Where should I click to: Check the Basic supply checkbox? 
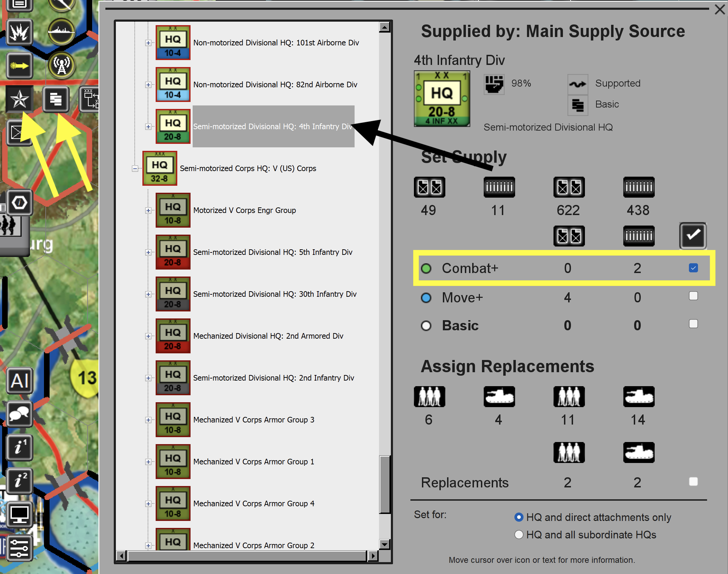tap(693, 324)
